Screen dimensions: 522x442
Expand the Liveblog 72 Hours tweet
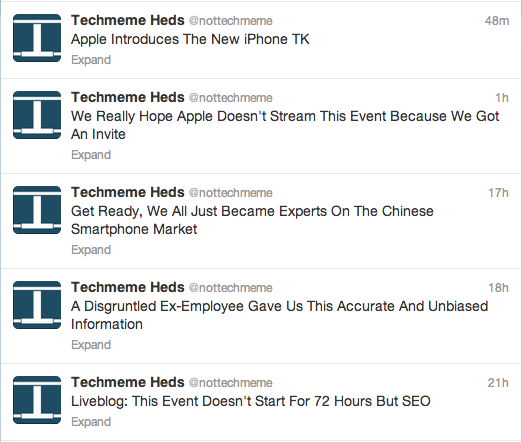pyautogui.click(x=91, y=422)
